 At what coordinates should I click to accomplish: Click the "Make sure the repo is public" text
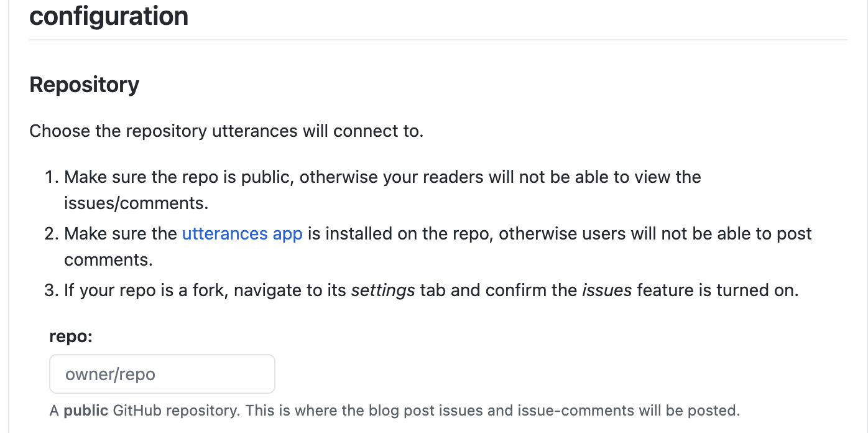[180, 177]
